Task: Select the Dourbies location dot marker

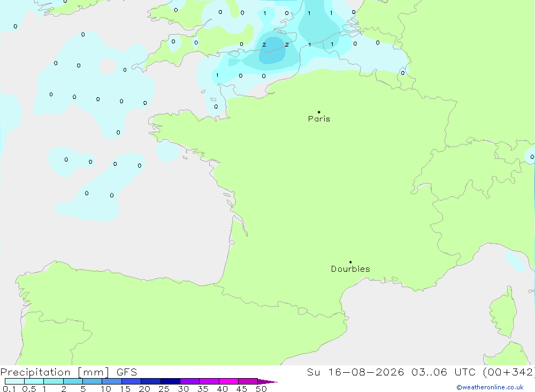Action: (350, 262)
